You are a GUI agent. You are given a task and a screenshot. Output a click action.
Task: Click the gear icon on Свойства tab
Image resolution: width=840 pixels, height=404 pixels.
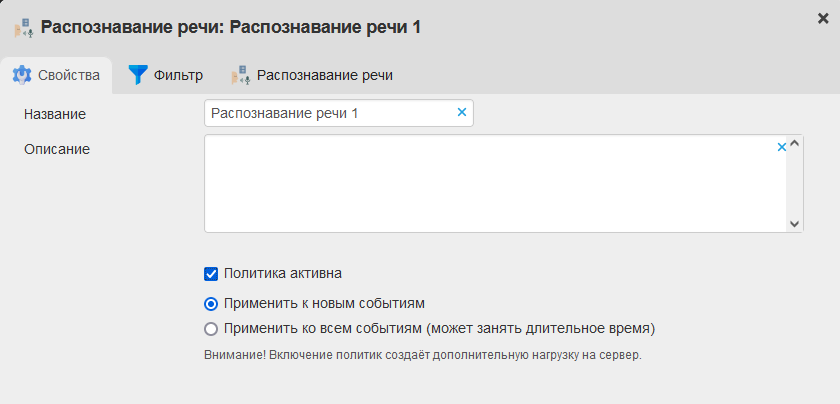click(x=22, y=75)
